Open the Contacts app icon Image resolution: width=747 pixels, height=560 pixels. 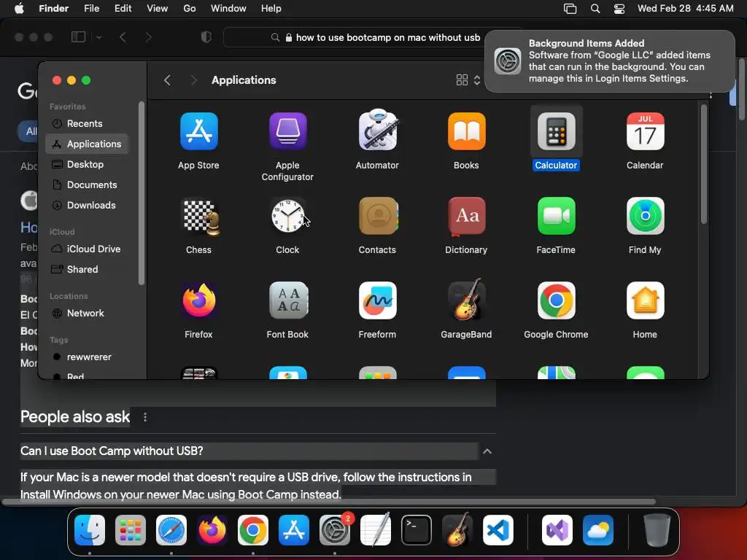379,216
